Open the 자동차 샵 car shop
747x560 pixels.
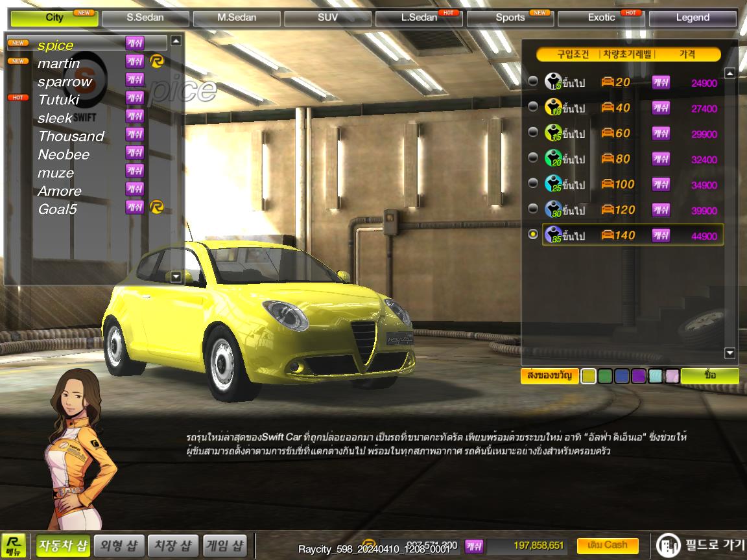click(64, 546)
